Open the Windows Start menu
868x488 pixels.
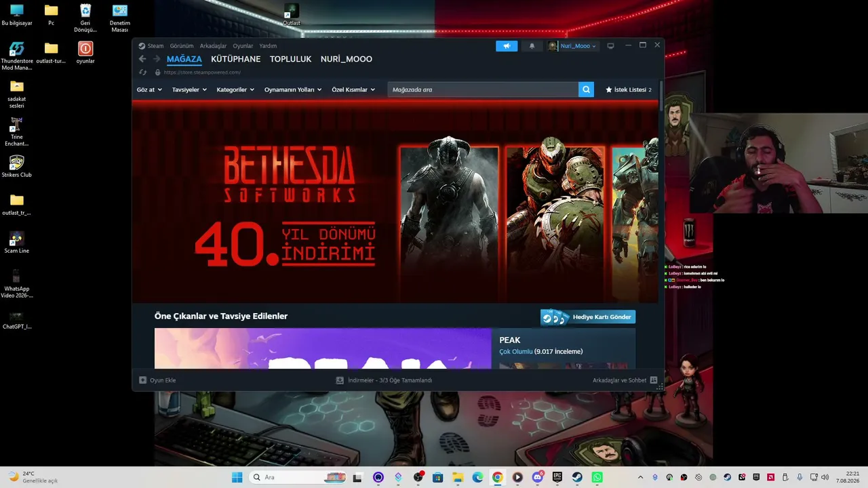(x=237, y=477)
